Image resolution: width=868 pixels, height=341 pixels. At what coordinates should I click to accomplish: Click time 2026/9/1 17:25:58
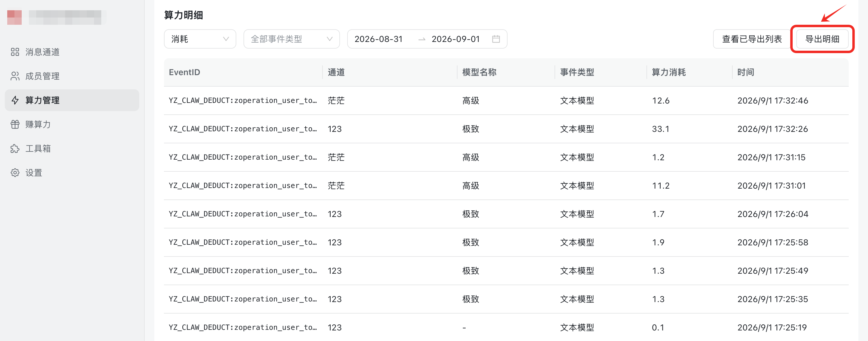(x=773, y=242)
